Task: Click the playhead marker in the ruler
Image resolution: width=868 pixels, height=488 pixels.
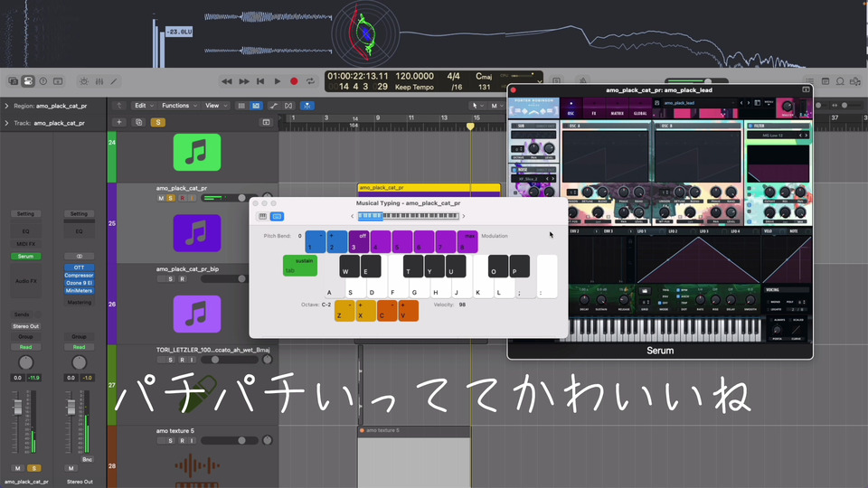Action: pyautogui.click(x=470, y=127)
